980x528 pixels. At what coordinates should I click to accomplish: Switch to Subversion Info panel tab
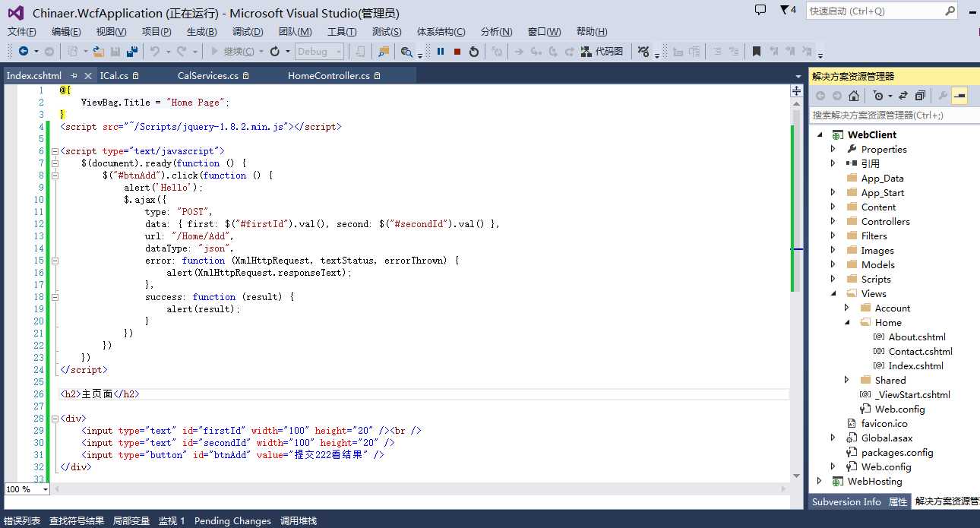point(846,501)
